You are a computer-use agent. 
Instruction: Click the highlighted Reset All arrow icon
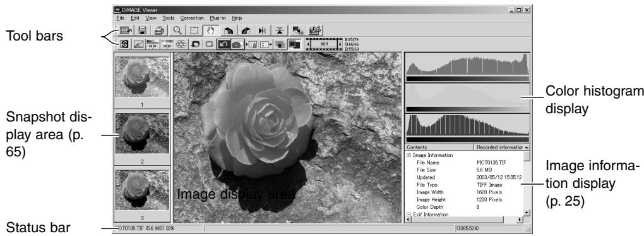(224, 44)
